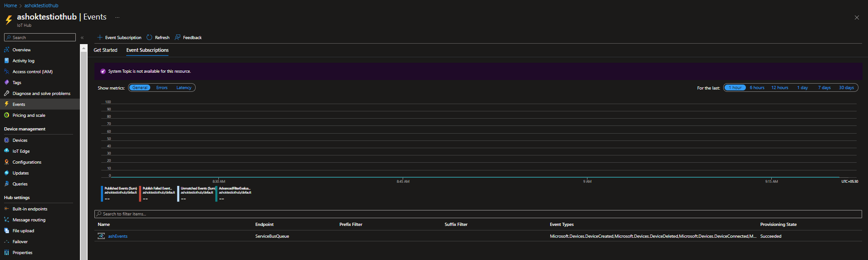This screenshot has height=260, width=868.
Task: Click the sidebar scroll up arrow
Action: [x=84, y=48]
